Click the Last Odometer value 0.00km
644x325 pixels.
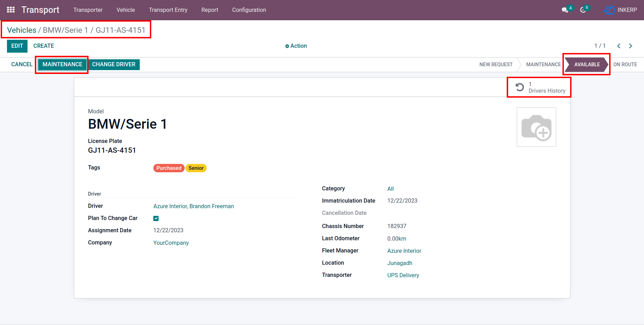[x=397, y=239]
